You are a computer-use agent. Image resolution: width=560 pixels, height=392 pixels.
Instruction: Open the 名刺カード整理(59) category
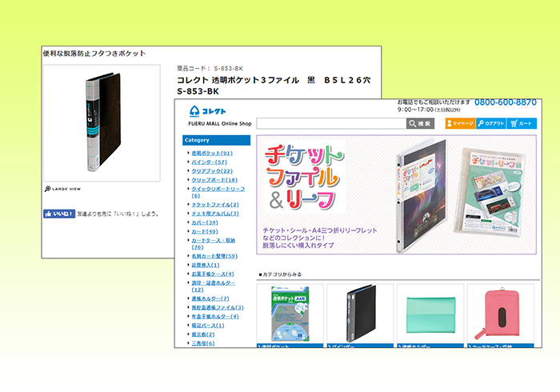[214, 256]
